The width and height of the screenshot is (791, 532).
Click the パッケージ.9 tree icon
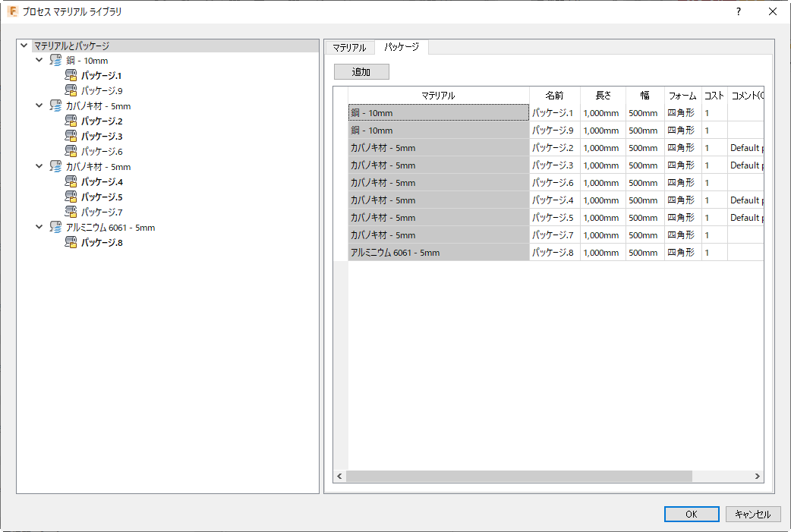pos(71,91)
